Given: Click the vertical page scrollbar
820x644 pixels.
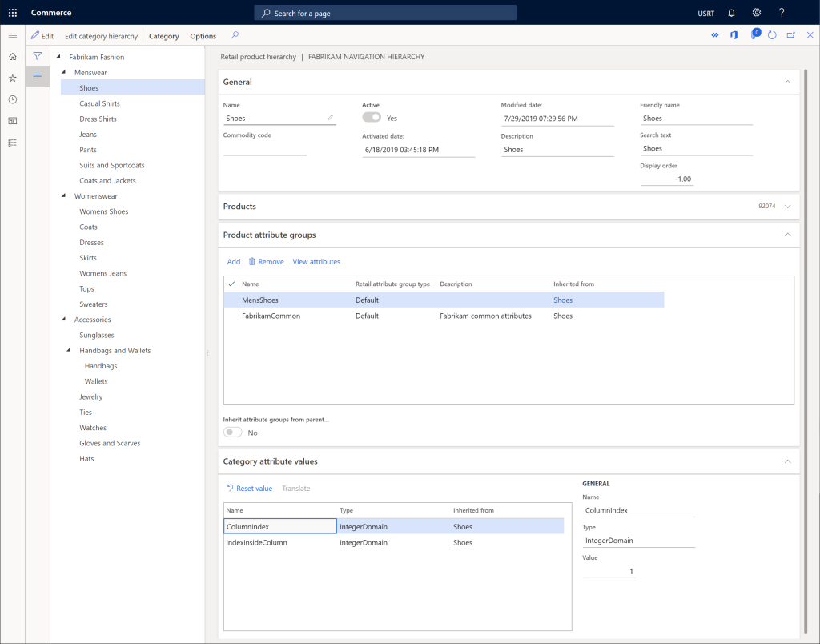Looking at the screenshot, I should pos(806,351).
